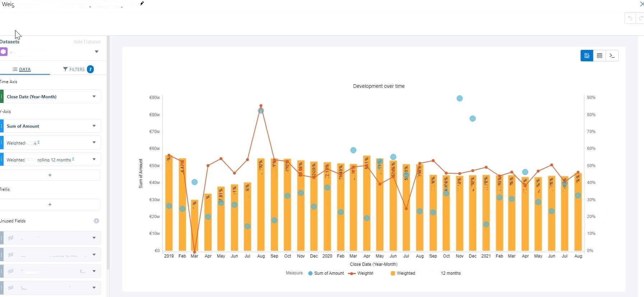Click the funnel icon beside FILTERS
644x297 pixels.
point(65,69)
